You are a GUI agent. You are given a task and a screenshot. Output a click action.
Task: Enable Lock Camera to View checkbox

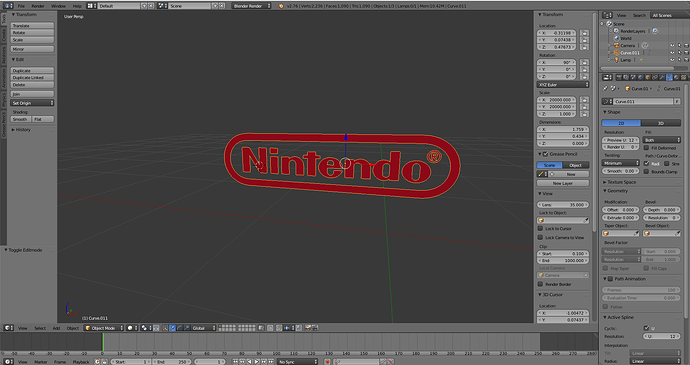540,237
